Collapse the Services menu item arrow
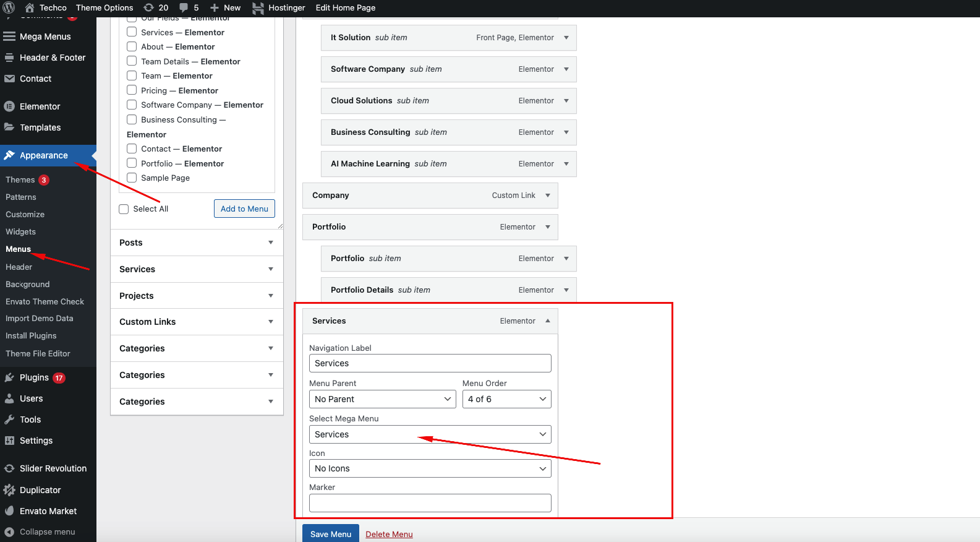This screenshot has height=542, width=980. point(548,321)
